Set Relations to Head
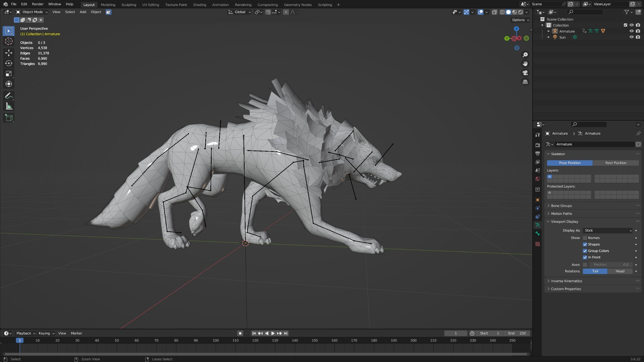Image resolution: width=644 pixels, height=362 pixels. (620, 271)
